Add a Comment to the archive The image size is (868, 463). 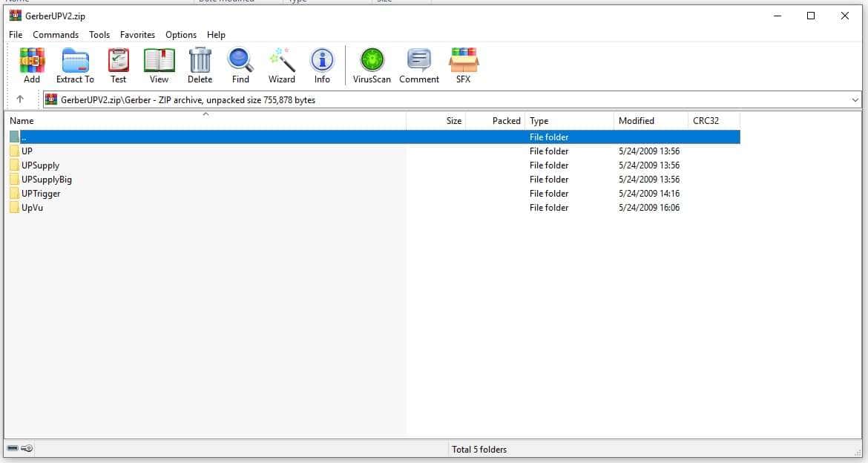point(419,60)
